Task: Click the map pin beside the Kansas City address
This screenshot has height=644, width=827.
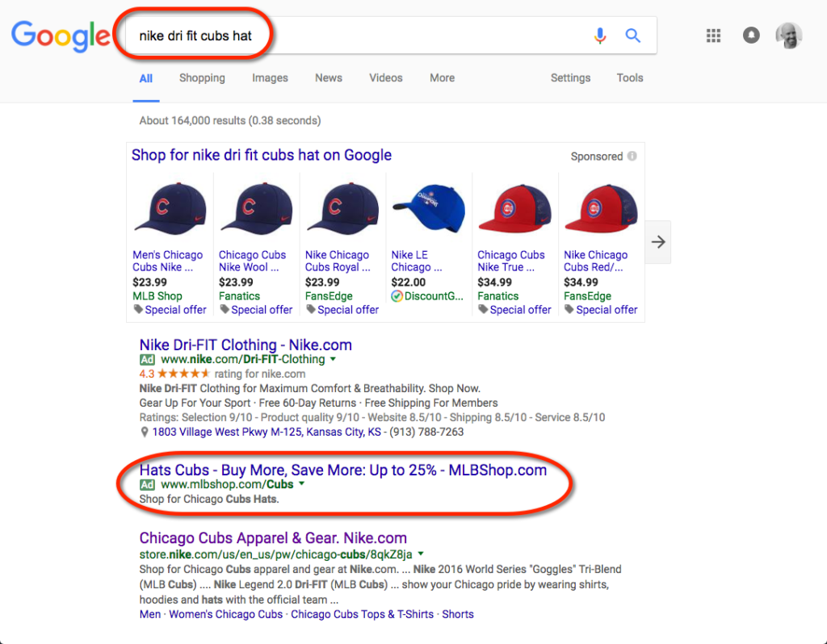Action: [x=144, y=432]
